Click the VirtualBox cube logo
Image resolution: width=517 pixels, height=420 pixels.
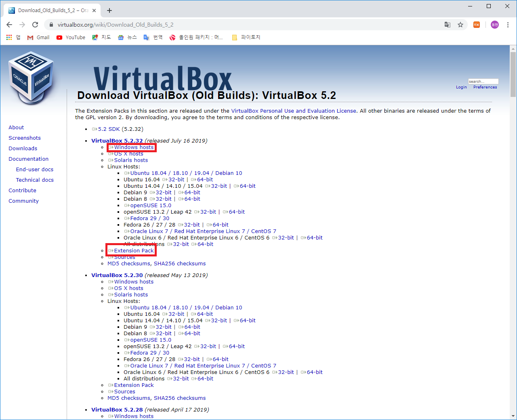click(31, 78)
